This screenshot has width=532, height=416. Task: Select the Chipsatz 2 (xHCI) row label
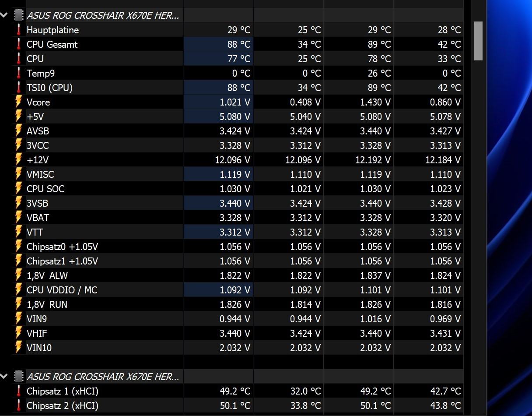63,405
